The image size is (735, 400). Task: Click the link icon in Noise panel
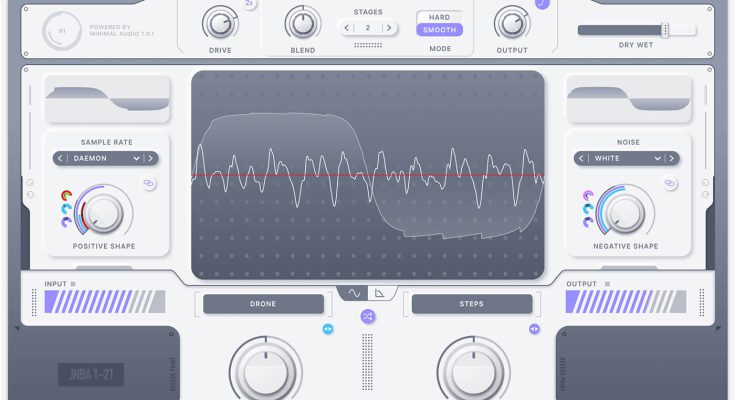670,184
